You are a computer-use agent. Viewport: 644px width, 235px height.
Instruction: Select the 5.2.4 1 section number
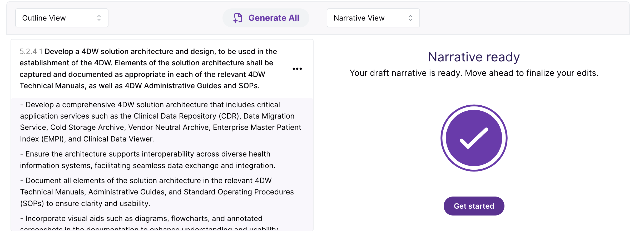[x=31, y=52]
